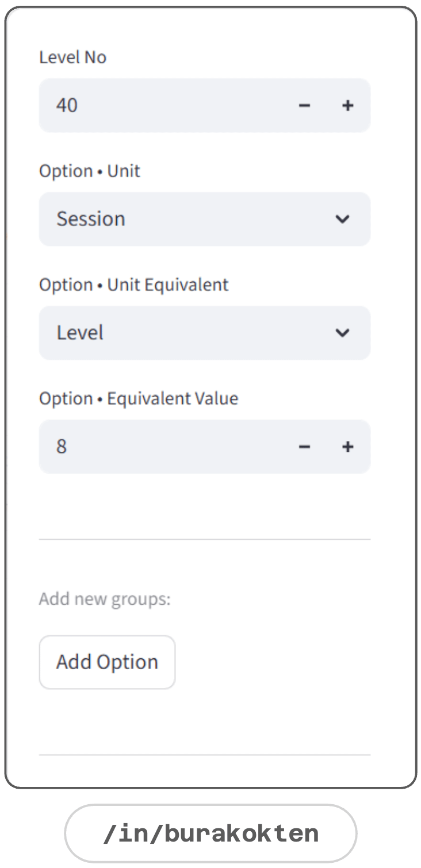Select the Level value text in Unit Equivalent
This screenshot has height=868, width=421.
coord(80,333)
